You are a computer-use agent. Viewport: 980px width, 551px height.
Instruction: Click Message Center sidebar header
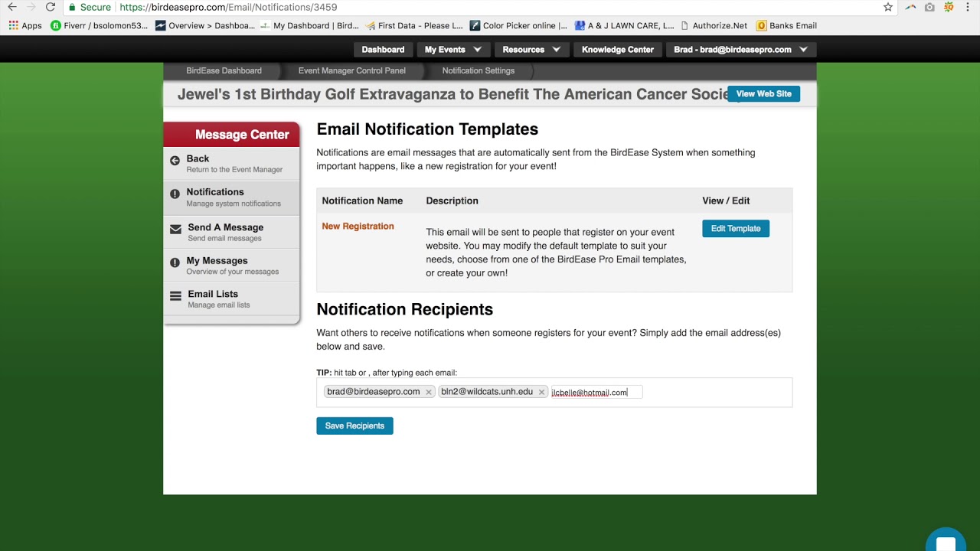[x=232, y=135]
